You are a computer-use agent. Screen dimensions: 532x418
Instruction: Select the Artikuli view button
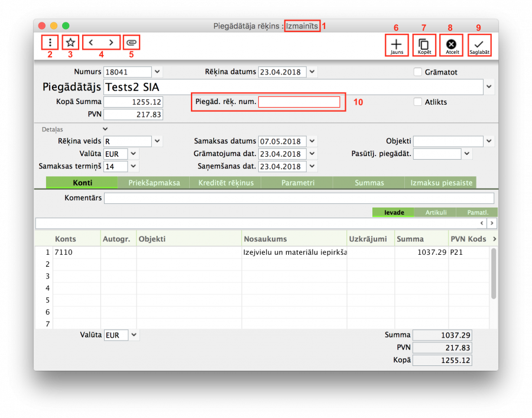436,212
